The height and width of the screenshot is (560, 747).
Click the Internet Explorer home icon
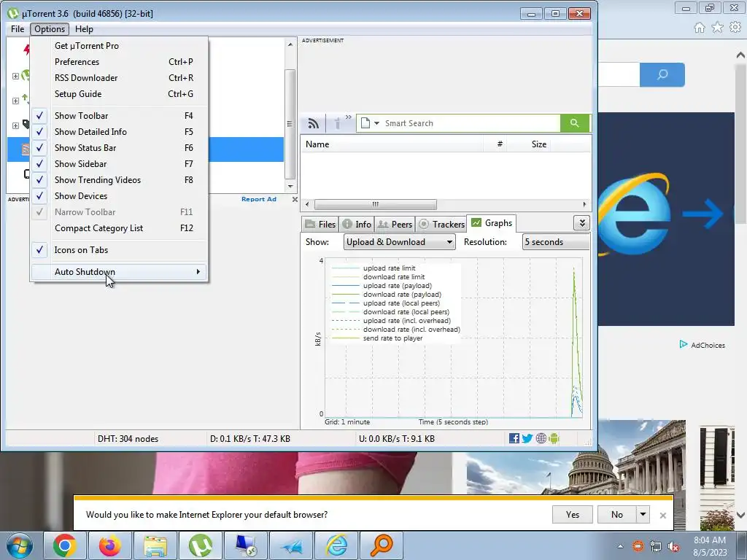click(700, 28)
